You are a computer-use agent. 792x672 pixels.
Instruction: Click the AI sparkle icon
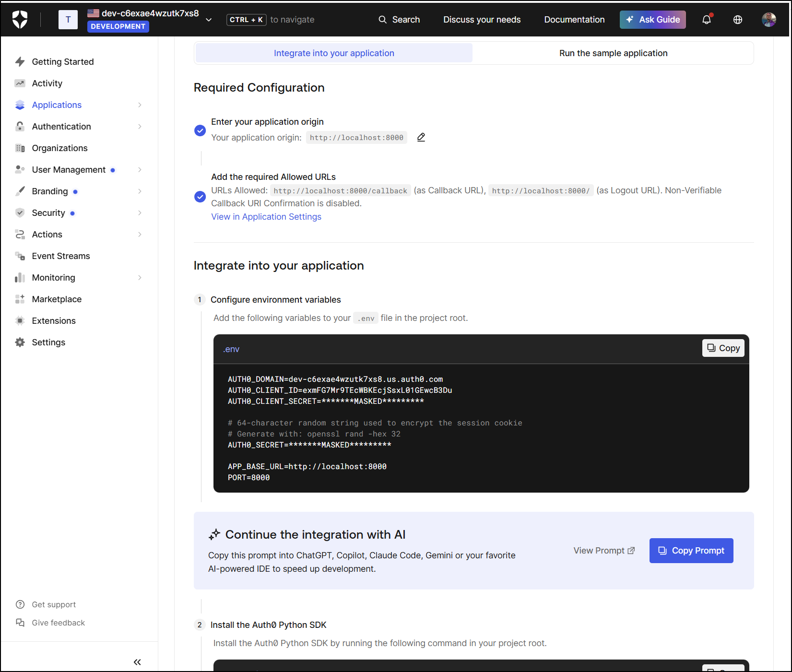tap(214, 534)
